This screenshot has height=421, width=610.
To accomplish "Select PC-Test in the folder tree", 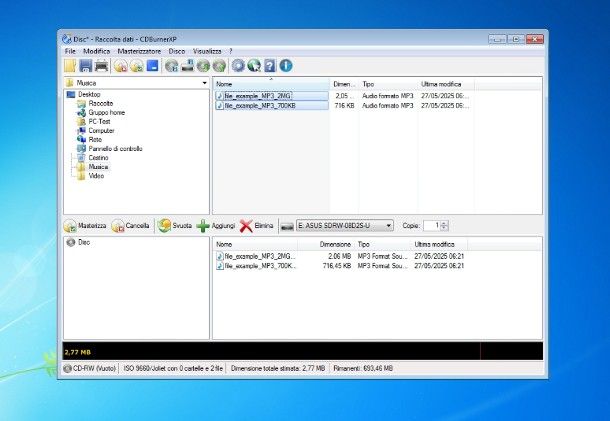I will (x=99, y=121).
